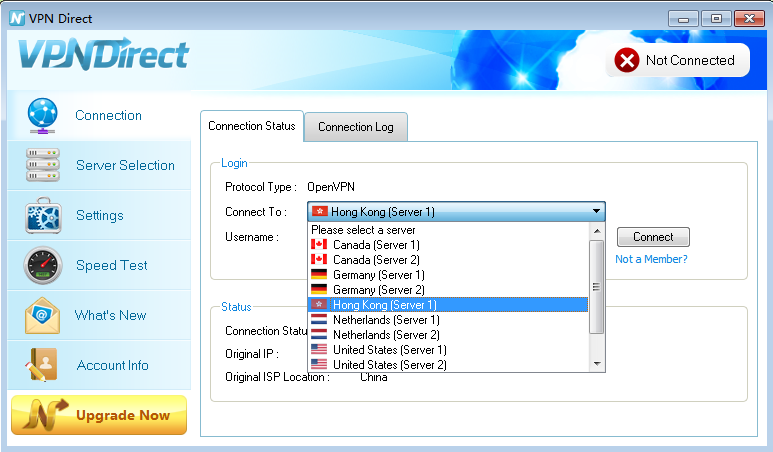This screenshot has height=452, width=773.
Task: Show the What's New section
Action: (x=99, y=315)
